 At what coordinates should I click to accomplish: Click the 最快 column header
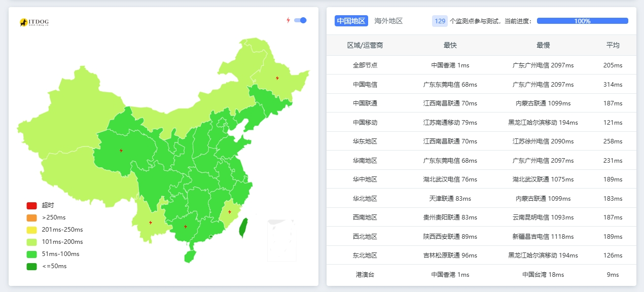point(450,45)
